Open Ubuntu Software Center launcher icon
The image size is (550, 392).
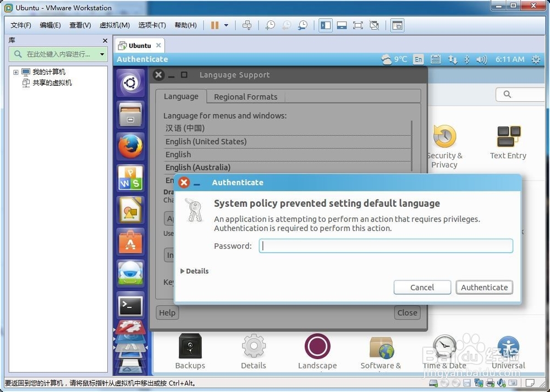130,241
